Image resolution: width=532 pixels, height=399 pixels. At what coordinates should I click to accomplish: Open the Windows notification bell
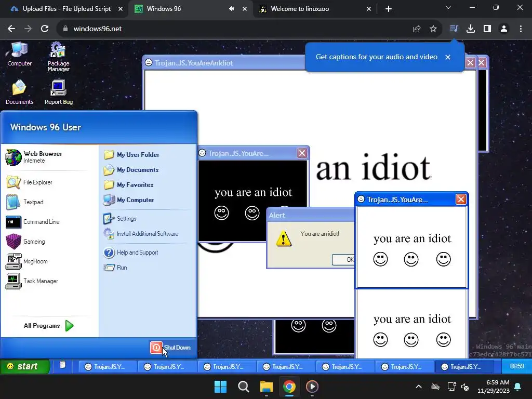(x=518, y=387)
